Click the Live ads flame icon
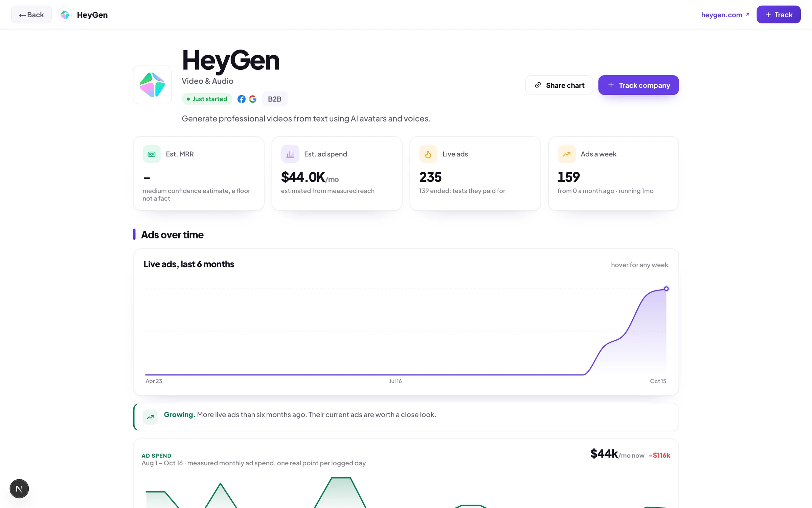This screenshot has height=508, width=812. [x=428, y=154]
